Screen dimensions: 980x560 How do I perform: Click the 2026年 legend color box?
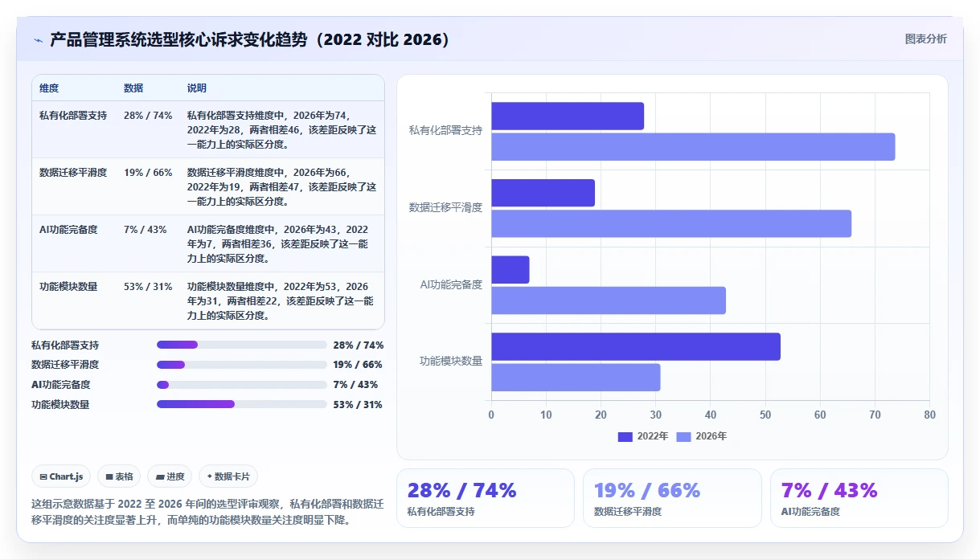click(684, 436)
